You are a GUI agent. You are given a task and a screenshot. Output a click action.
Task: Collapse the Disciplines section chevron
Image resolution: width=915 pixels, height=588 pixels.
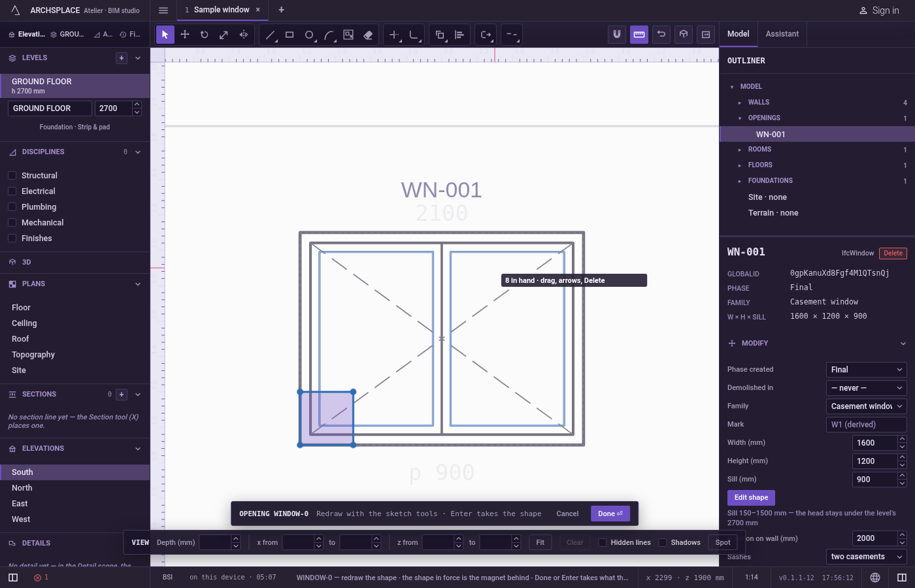pyautogui.click(x=138, y=152)
